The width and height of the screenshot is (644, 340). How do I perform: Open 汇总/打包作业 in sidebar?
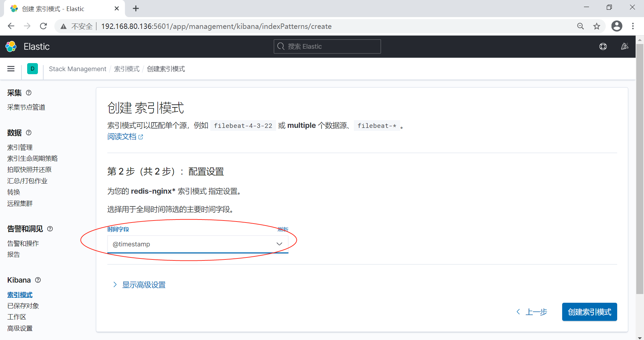(x=28, y=181)
